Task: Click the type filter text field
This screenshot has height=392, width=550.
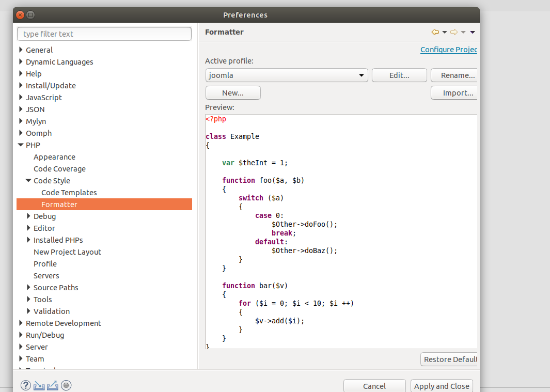Action: coord(104,34)
